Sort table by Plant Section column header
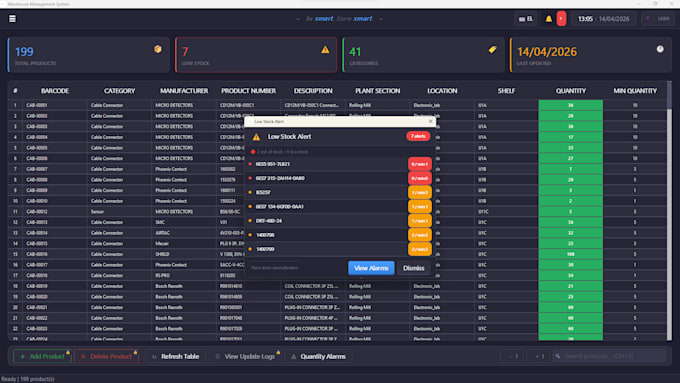Viewport: 680px width, 383px height. [x=378, y=91]
